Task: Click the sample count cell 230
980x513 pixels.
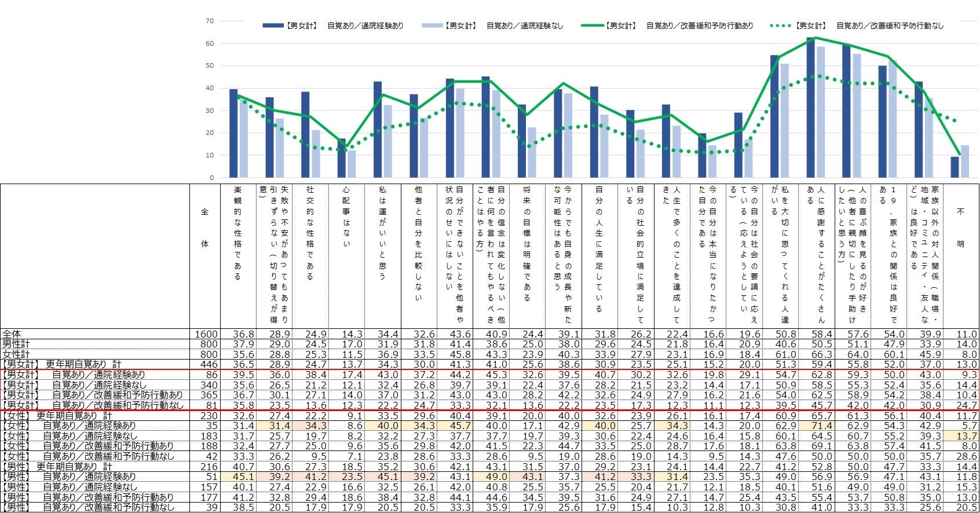Action: pos(210,415)
